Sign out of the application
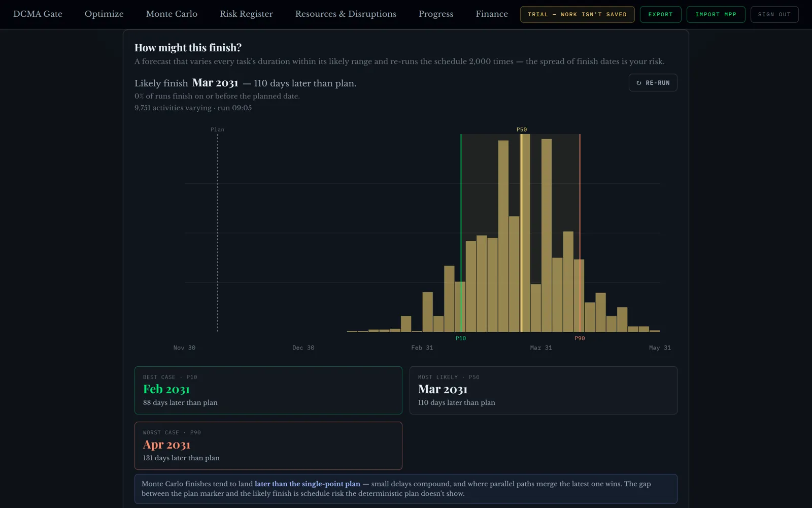 (x=774, y=14)
